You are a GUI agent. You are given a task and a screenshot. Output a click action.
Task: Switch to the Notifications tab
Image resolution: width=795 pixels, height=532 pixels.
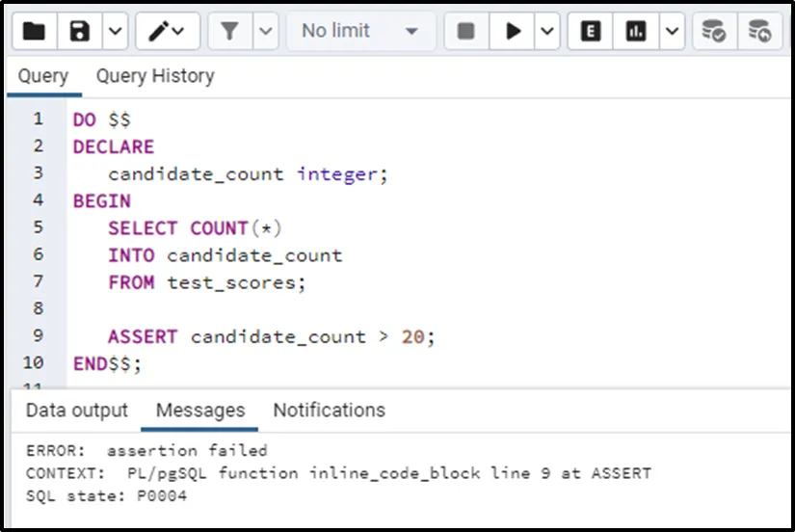click(x=329, y=411)
